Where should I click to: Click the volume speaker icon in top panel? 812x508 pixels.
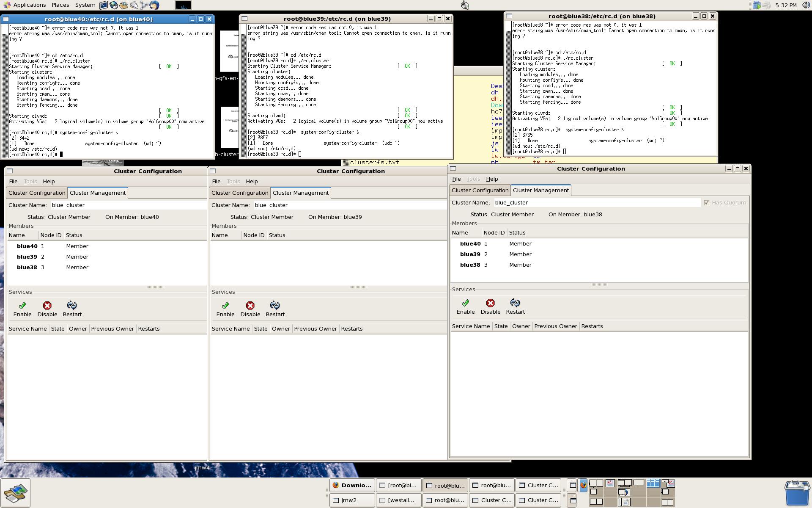[806, 5]
